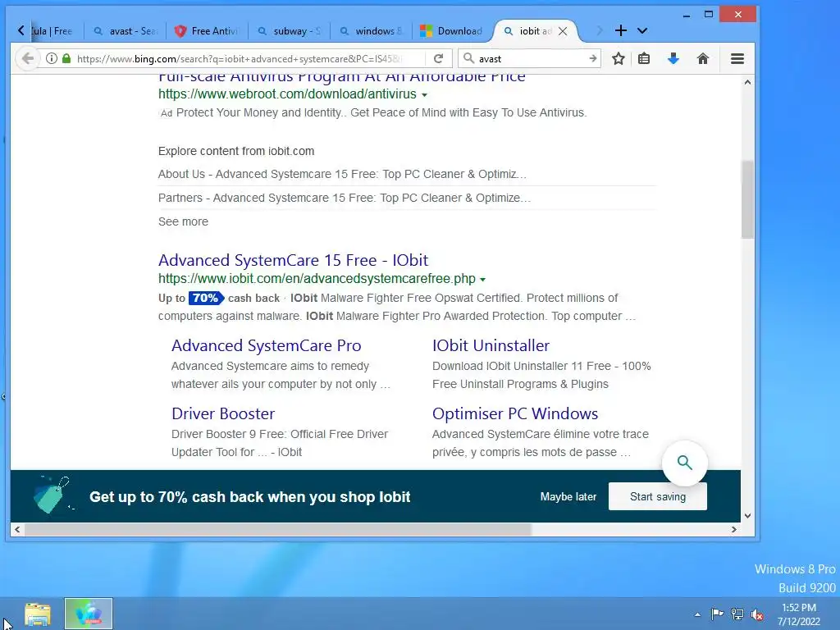Open the webroot.com download antivirus URL
The width and height of the screenshot is (840, 630).
tap(287, 94)
